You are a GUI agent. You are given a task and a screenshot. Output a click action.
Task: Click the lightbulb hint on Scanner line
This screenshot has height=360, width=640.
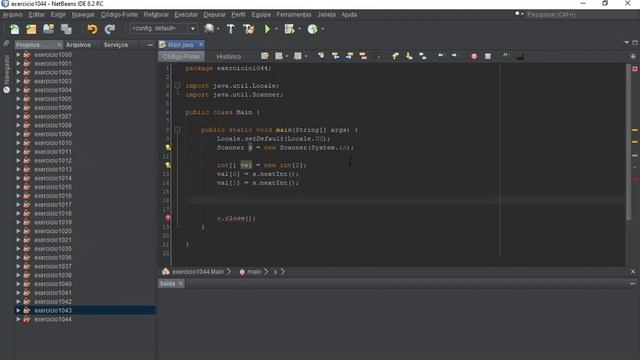[x=168, y=147]
